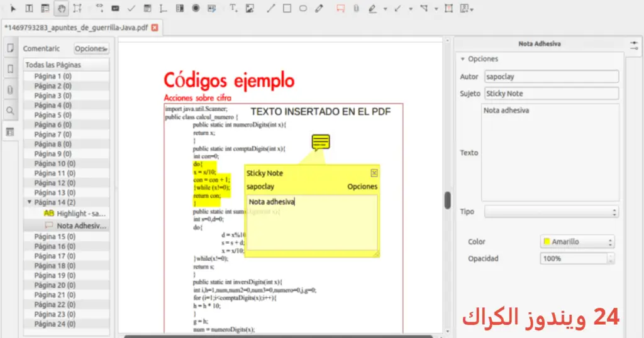
Task: Toggle the object inspector settings icon
Action: (634, 45)
